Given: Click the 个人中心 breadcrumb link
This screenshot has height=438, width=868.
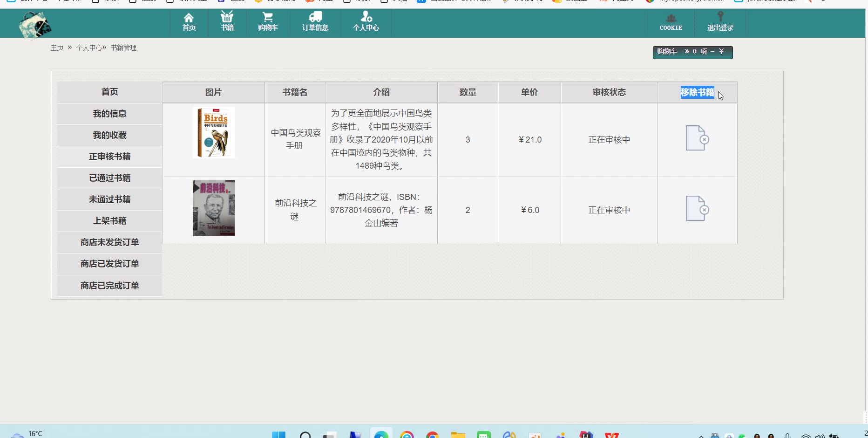Looking at the screenshot, I should 89,48.
